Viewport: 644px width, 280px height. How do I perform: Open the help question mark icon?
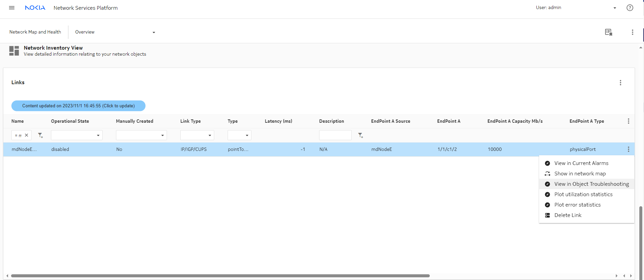coord(630,8)
